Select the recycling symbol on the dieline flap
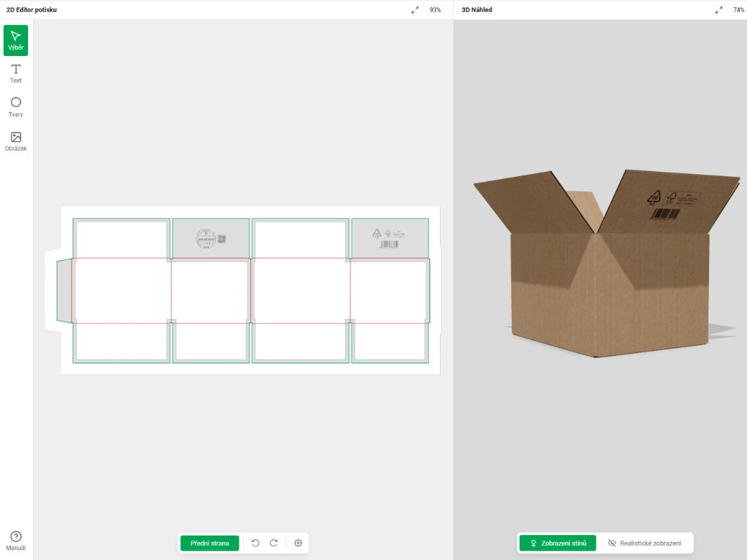747x560 pixels. [x=377, y=233]
